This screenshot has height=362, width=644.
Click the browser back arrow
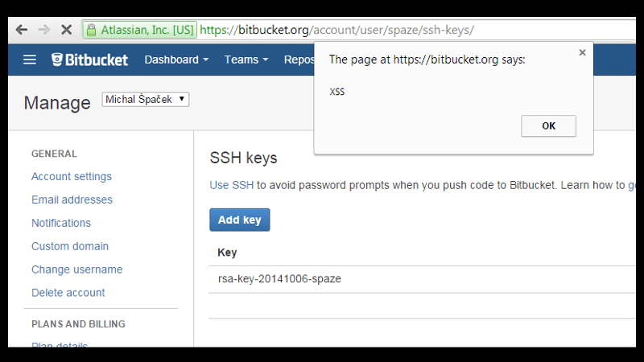click(22, 30)
